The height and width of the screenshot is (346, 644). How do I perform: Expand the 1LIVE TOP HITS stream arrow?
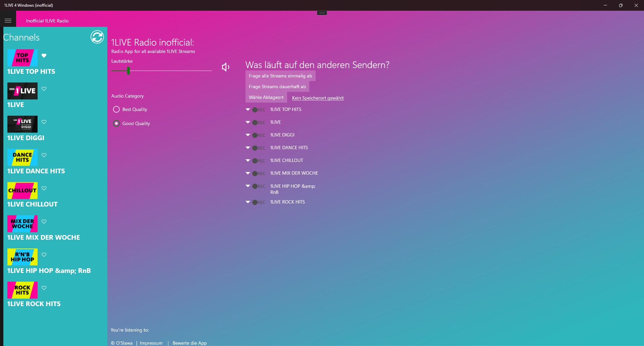click(248, 109)
